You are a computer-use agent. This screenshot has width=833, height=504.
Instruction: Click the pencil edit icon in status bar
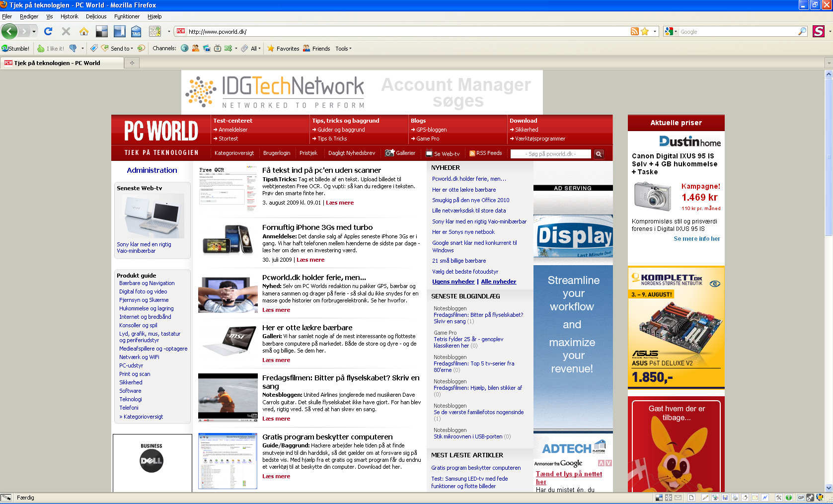705,498
